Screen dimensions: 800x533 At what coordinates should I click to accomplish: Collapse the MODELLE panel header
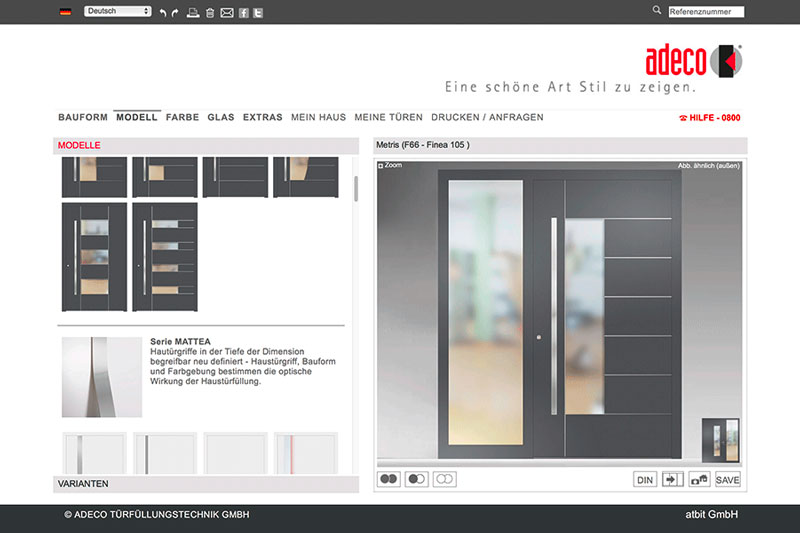click(x=205, y=146)
